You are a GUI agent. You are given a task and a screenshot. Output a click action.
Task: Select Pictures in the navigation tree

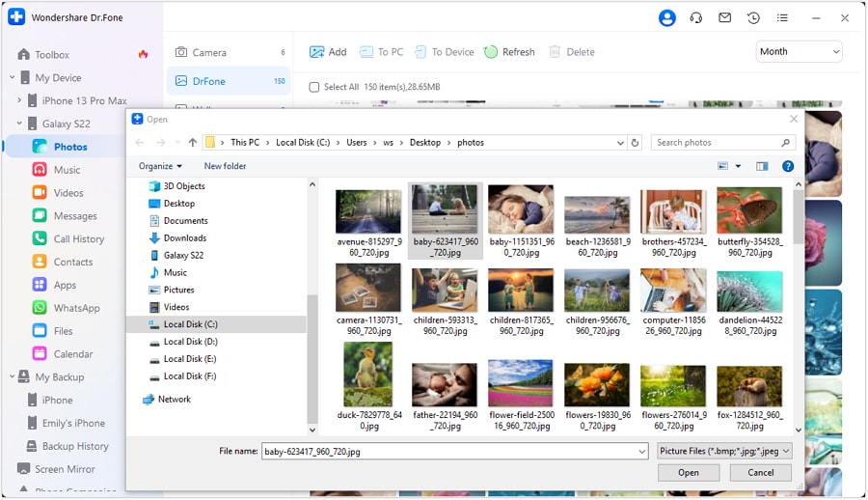click(x=178, y=290)
